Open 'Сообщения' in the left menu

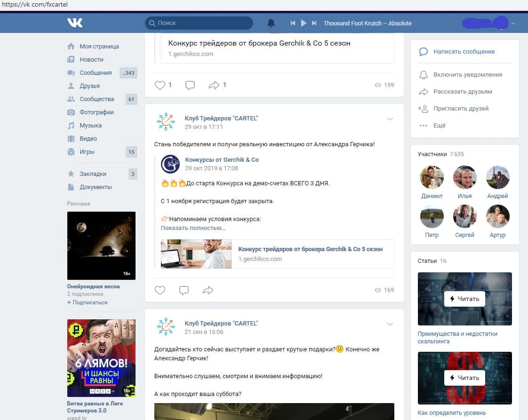[96, 73]
